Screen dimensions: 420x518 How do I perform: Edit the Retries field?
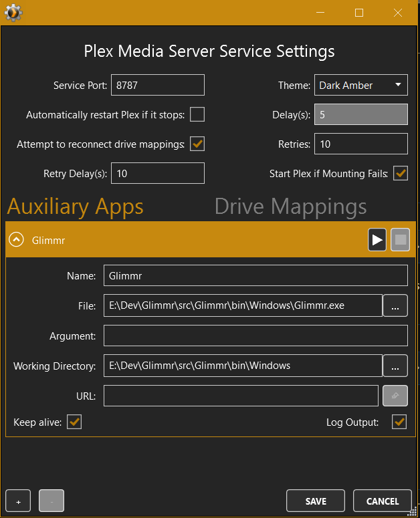361,144
